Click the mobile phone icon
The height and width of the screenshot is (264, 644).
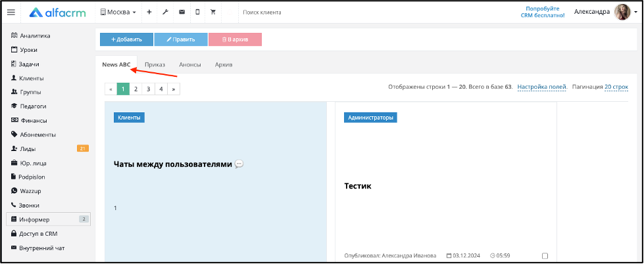click(197, 12)
